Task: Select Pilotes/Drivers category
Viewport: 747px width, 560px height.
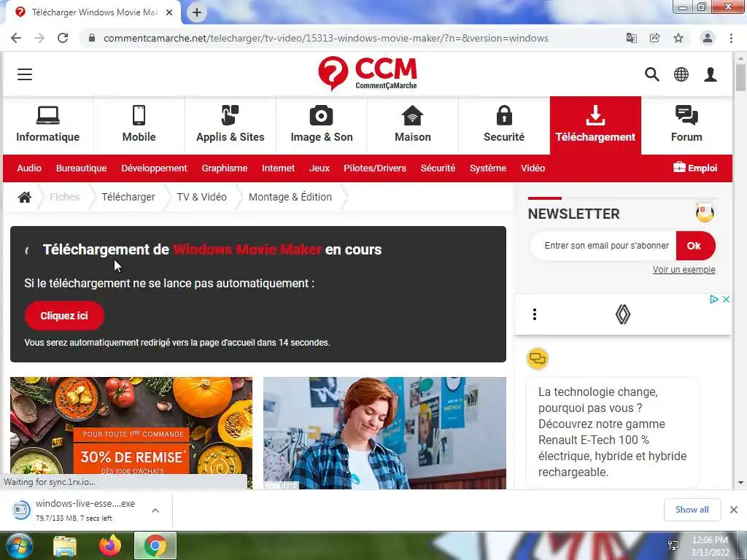Action: pos(375,168)
